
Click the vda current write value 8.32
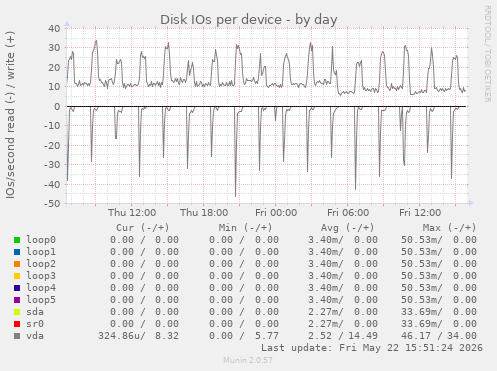[167, 336]
